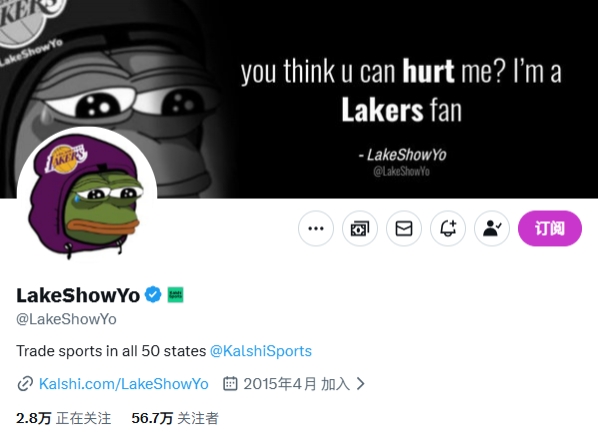Click the 2015年4月 加入 join date

(297, 384)
